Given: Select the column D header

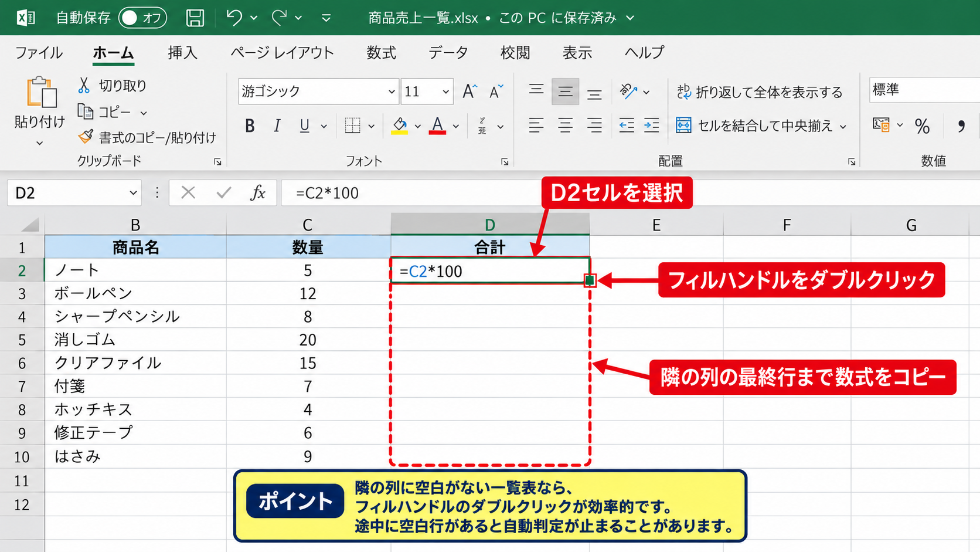Looking at the screenshot, I should 490,225.
